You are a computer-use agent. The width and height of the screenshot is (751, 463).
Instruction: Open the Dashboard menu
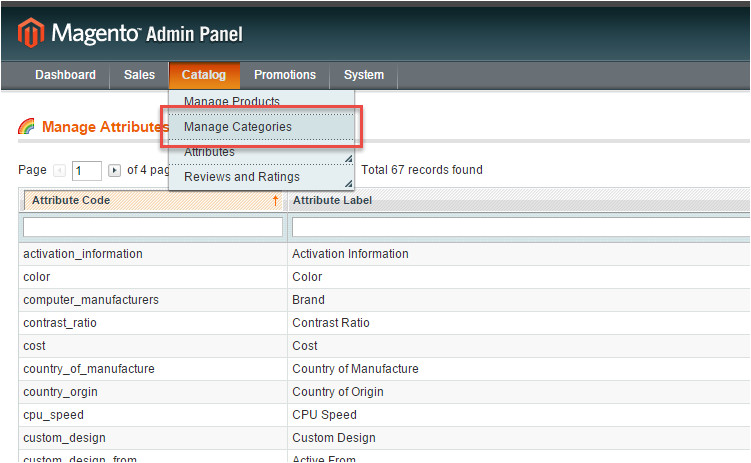[65, 75]
